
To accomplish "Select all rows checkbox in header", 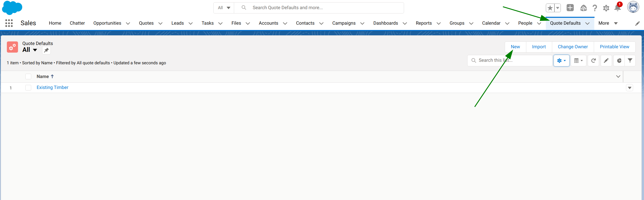I will 28,76.
